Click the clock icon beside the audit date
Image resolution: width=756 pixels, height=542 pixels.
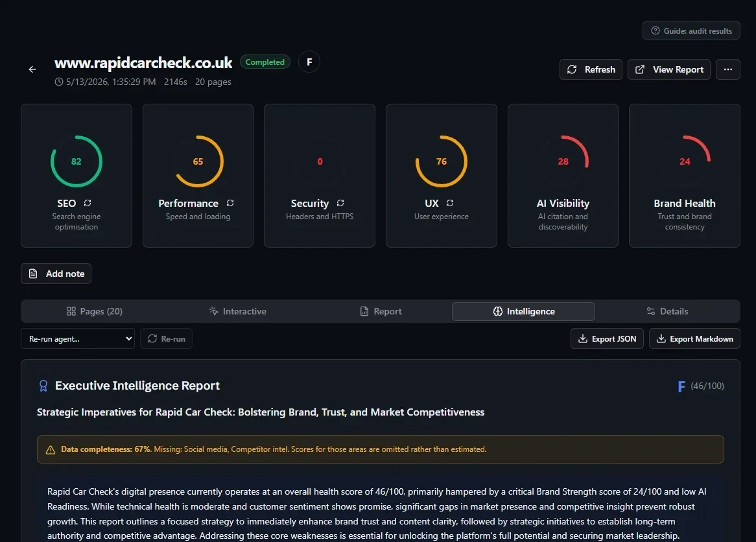(59, 82)
